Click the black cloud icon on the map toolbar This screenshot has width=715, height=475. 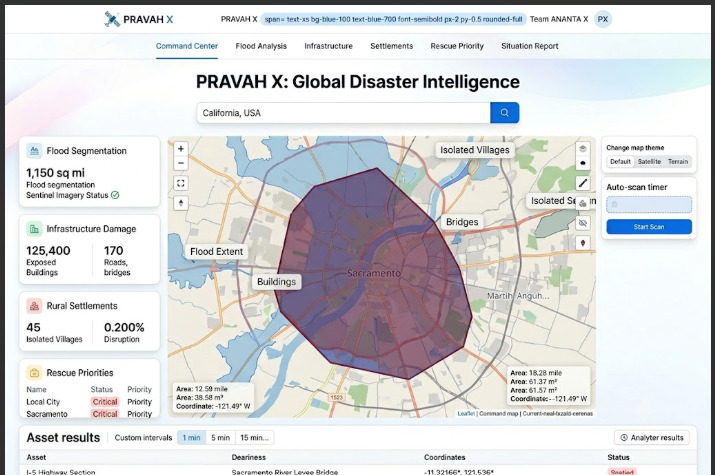pyautogui.click(x=583, y=163)
